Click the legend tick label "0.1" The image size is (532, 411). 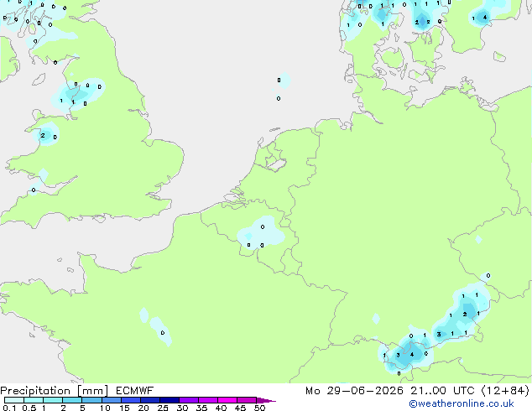pyautogui.click(x=9, y=408)
